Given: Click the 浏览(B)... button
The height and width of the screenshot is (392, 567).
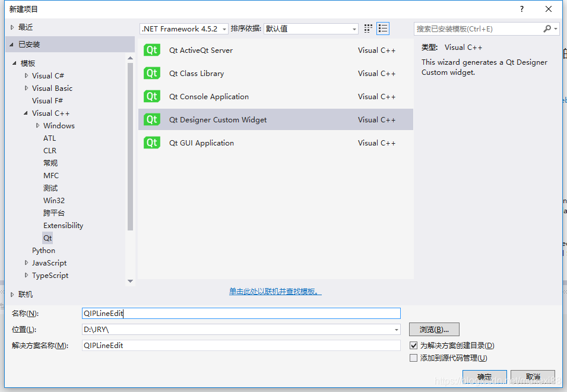Looking at the screenshot, I should (x=434, y=330).
